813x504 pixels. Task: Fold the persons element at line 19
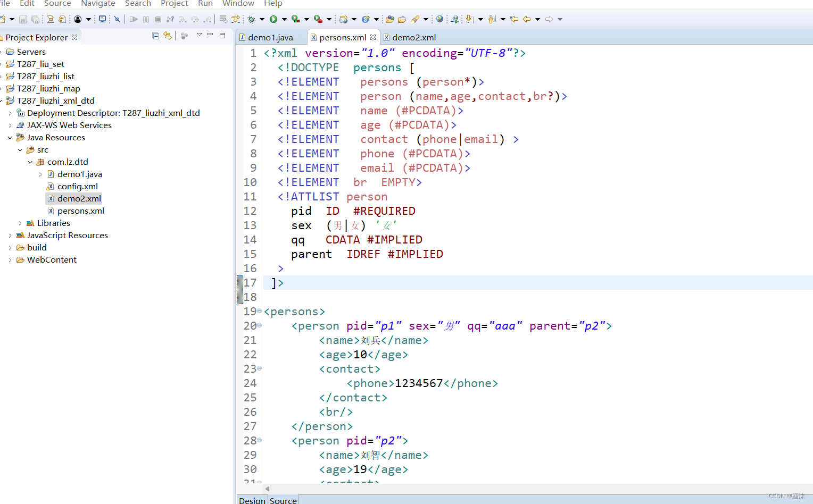(x=259, y=310)
